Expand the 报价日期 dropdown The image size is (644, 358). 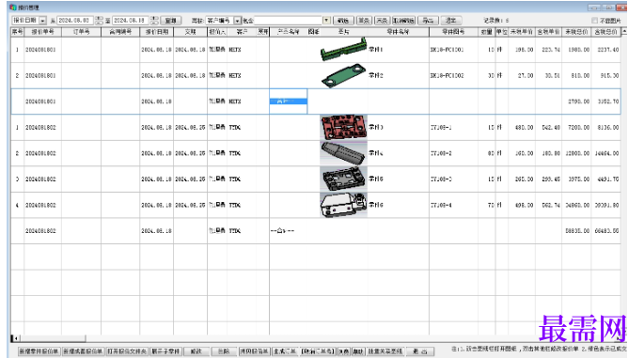click(x=42, y=21)
